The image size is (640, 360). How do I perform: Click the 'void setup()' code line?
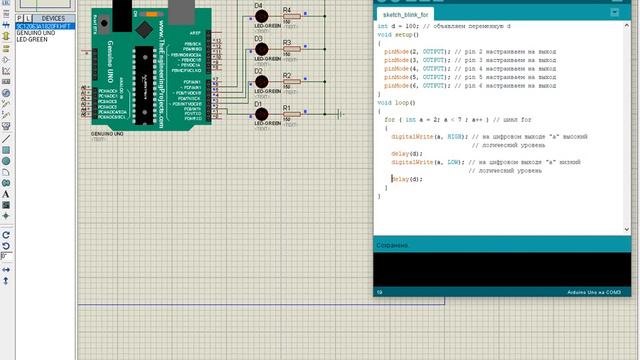point(398,35)
